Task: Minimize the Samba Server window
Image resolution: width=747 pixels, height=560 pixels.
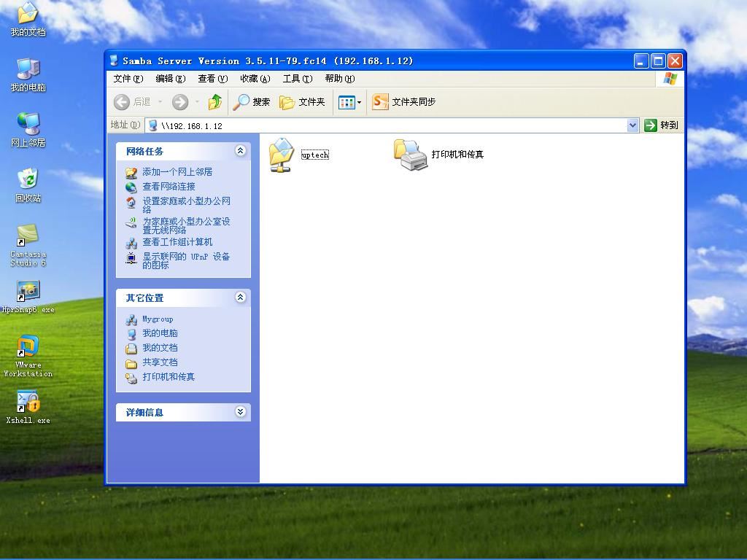Action: click(x=641, y=61)
